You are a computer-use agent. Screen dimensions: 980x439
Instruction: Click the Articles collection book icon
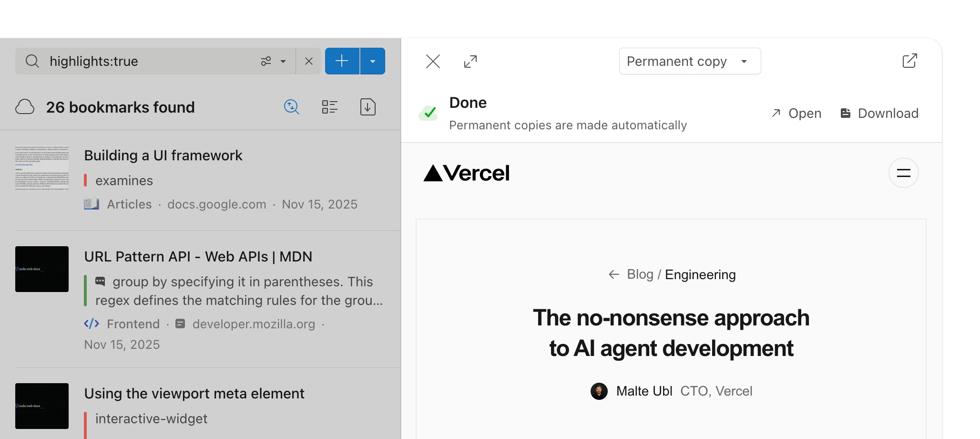[x=92, y=204]
